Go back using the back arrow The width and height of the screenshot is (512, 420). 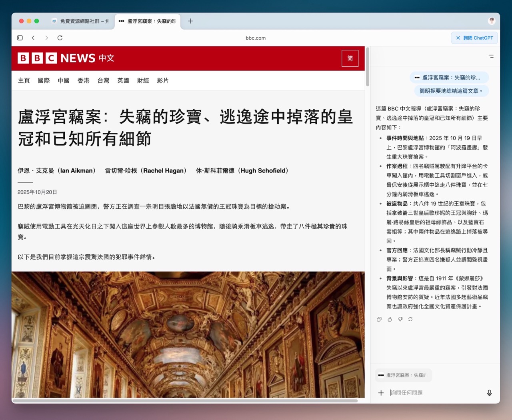(33, 38)
